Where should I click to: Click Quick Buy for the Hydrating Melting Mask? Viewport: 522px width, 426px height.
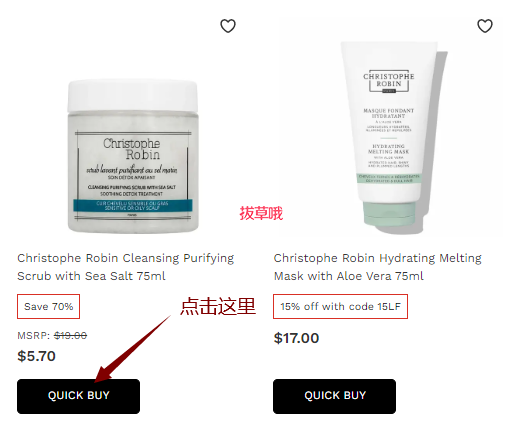[x=334, y=396]
